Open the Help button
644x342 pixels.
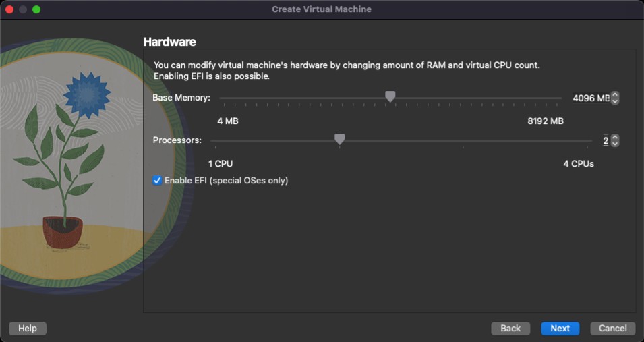point(28,329)
